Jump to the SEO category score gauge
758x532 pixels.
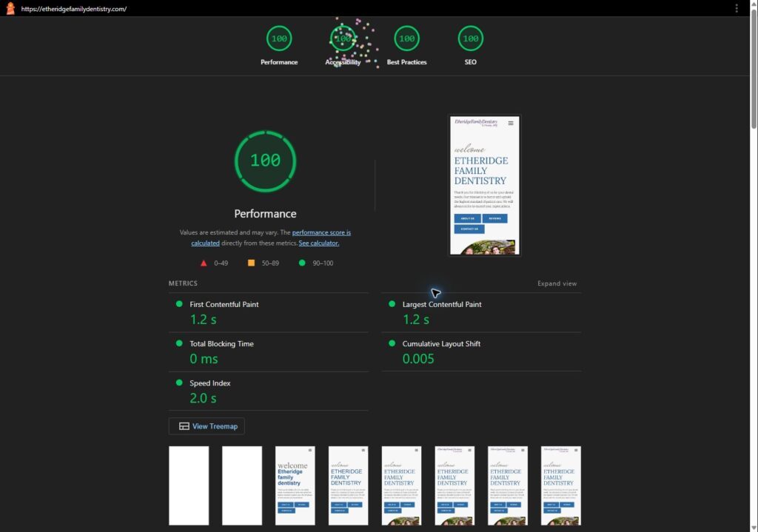pos(470,38)
